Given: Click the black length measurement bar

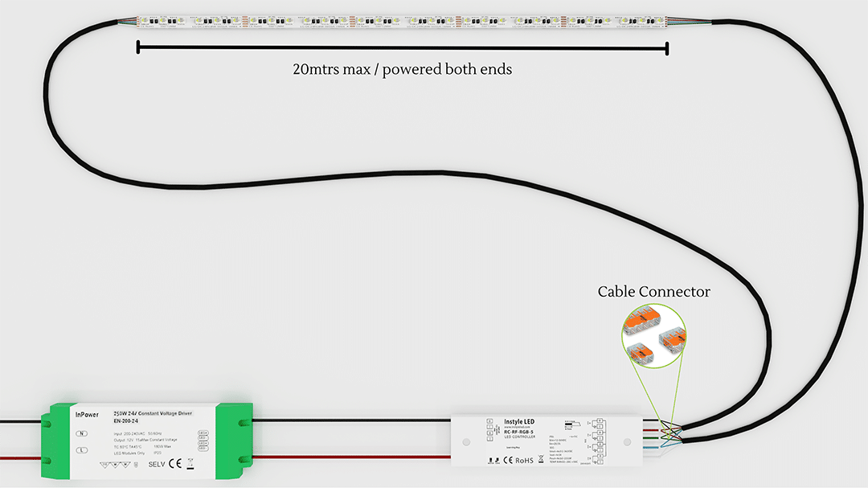Looking at the screenshot, I should click(402, 49).
